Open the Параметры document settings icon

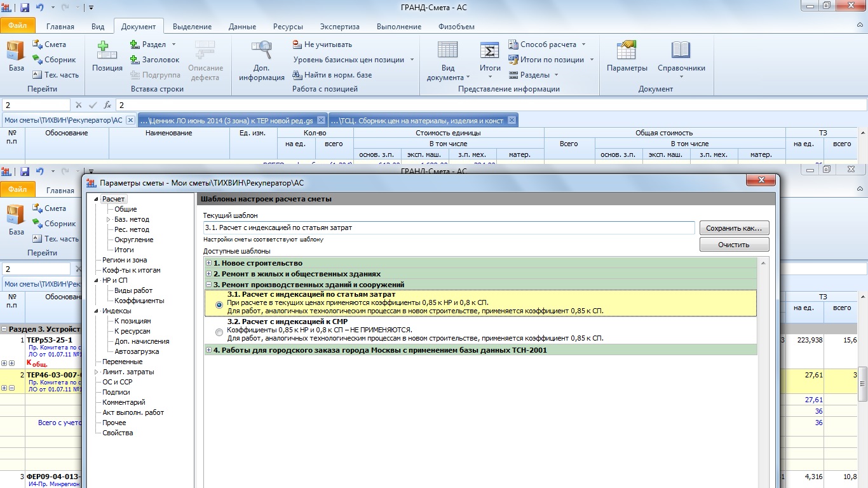[627, 57]
